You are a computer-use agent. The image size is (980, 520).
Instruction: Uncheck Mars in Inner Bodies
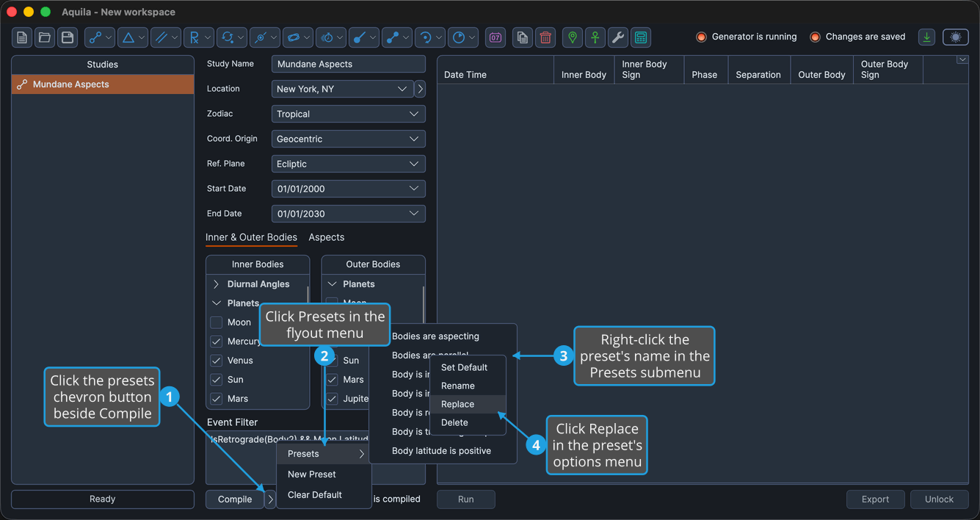pos(216,399)
